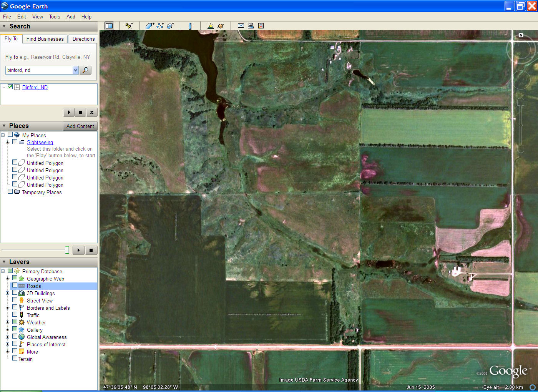The height and width of the screenshot is (392, 538).
Task: Check the Sightseeing folder checkbox
Action: point(15,142)
